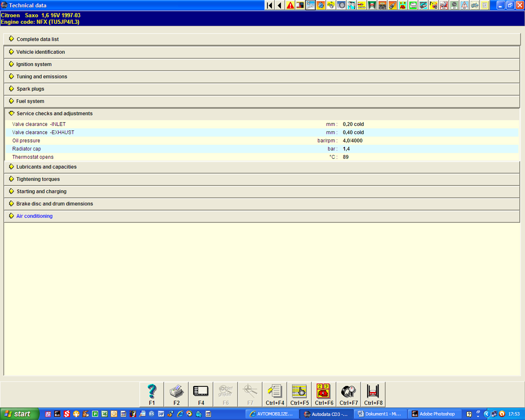Image resolution: width=525 pixels, height=420 pixels.
Task: Expand Brake disc and drum dimensions
Action: tap(262, 203)
